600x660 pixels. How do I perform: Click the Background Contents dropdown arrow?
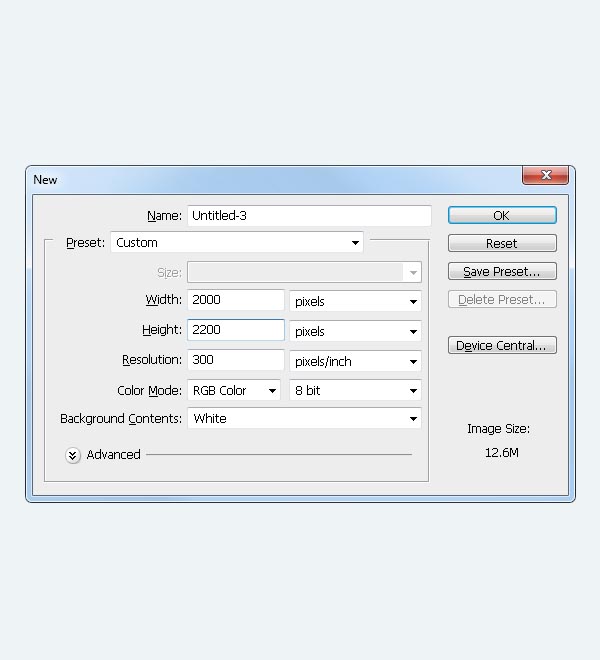(x=412, y=419)
